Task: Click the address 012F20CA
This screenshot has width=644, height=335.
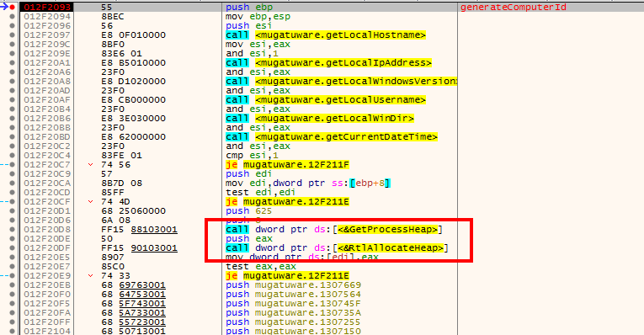Action: tap(47, 183)
